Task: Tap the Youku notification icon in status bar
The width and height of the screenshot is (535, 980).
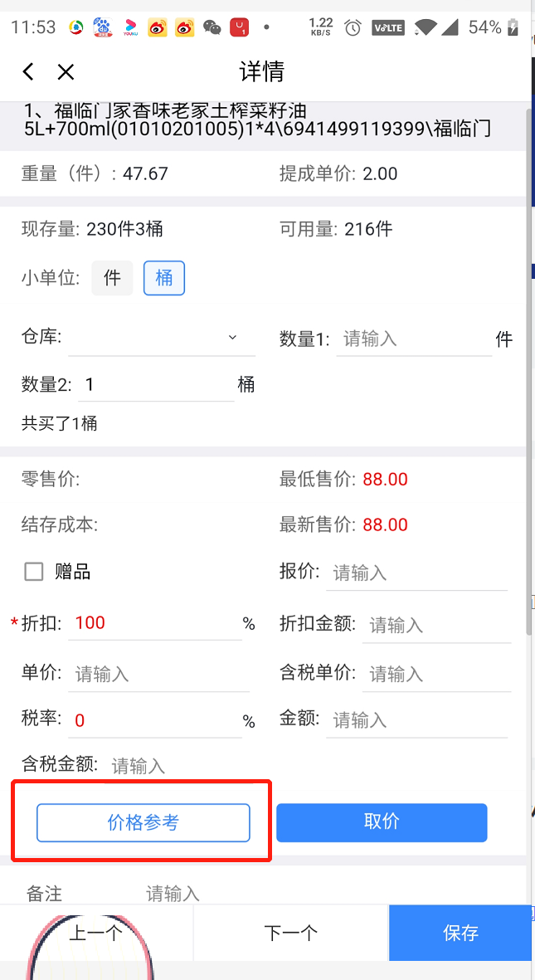Action: [130, 27]
